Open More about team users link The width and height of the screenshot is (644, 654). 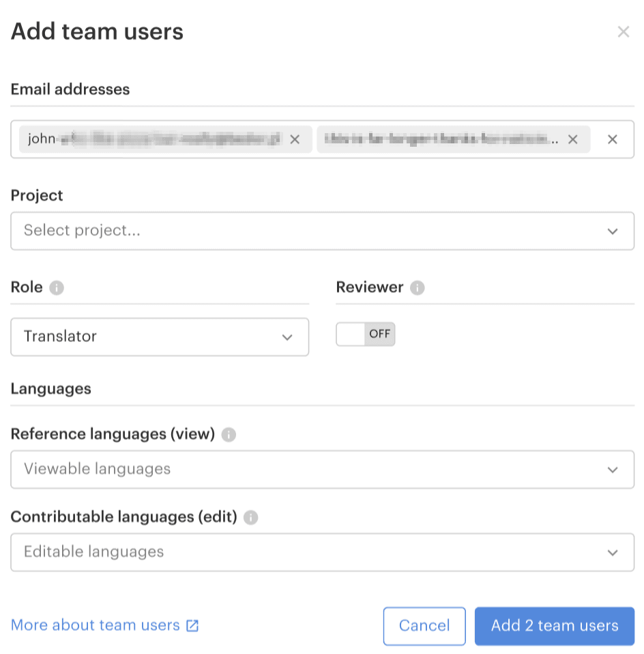pos(96,625)
